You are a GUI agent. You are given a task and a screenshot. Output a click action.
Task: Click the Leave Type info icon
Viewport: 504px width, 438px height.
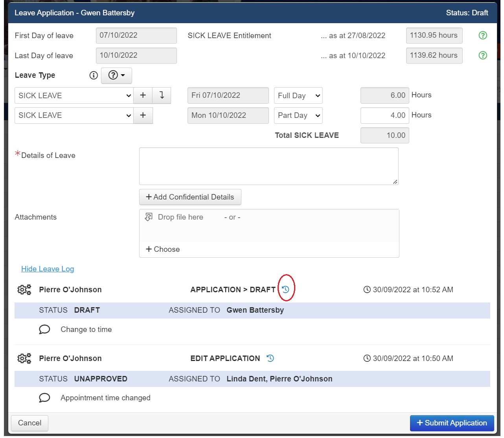[x=94, y=75]
